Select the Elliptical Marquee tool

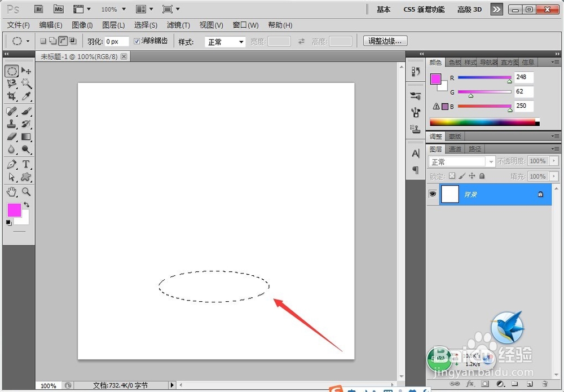(x=11, y=71)
